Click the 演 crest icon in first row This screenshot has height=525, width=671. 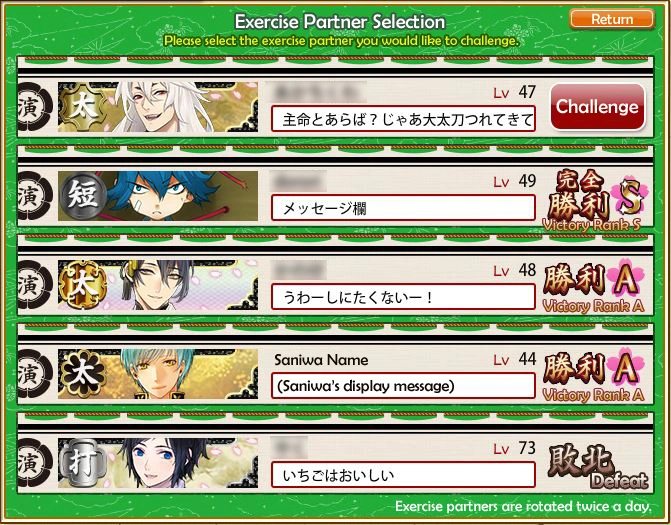[x=34, y=107]
